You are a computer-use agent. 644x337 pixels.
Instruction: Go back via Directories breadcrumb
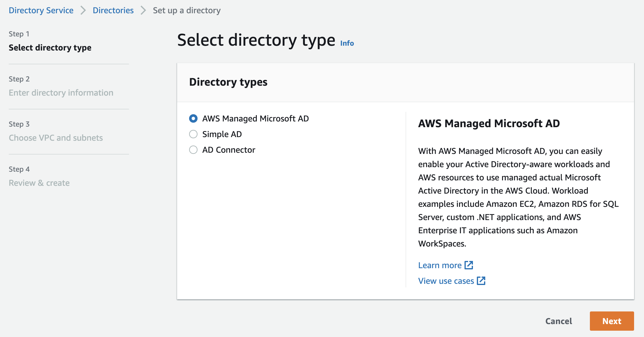pos(113,10)
